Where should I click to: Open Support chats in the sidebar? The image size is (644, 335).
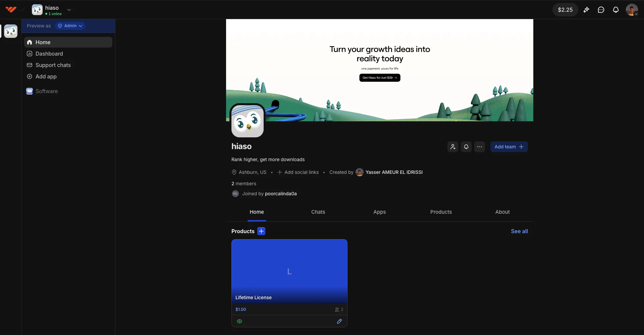(x=68, y=65)
